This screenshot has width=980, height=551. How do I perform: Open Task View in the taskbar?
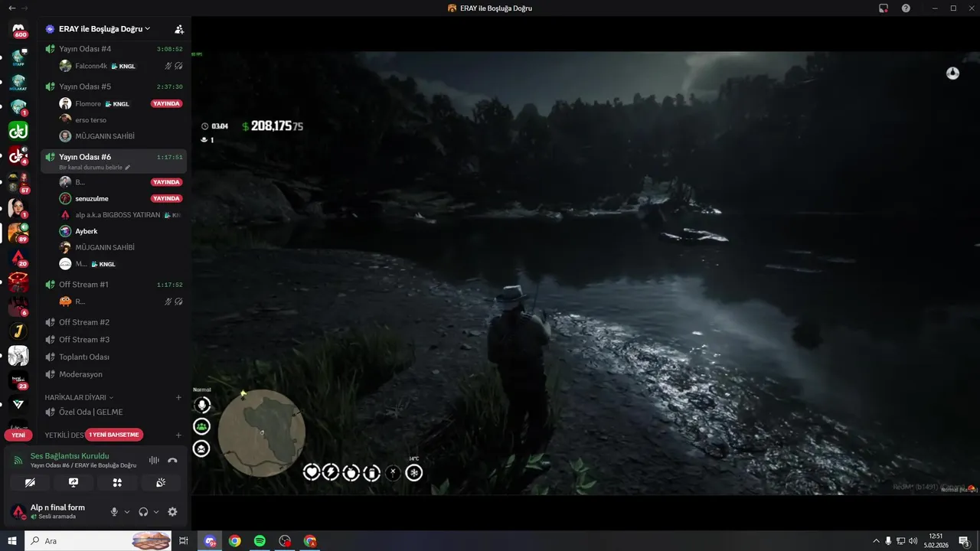click(184, 541)
